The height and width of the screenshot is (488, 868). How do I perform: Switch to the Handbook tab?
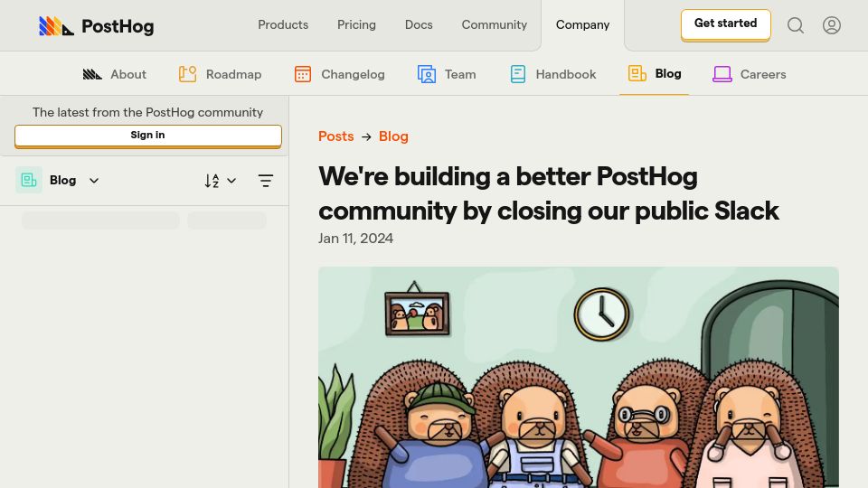point(553,74)
